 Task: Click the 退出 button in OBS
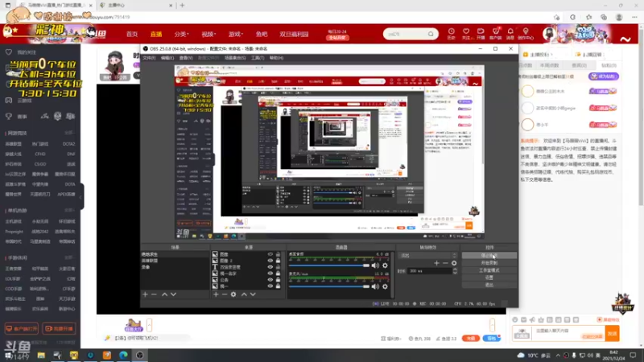489,285
